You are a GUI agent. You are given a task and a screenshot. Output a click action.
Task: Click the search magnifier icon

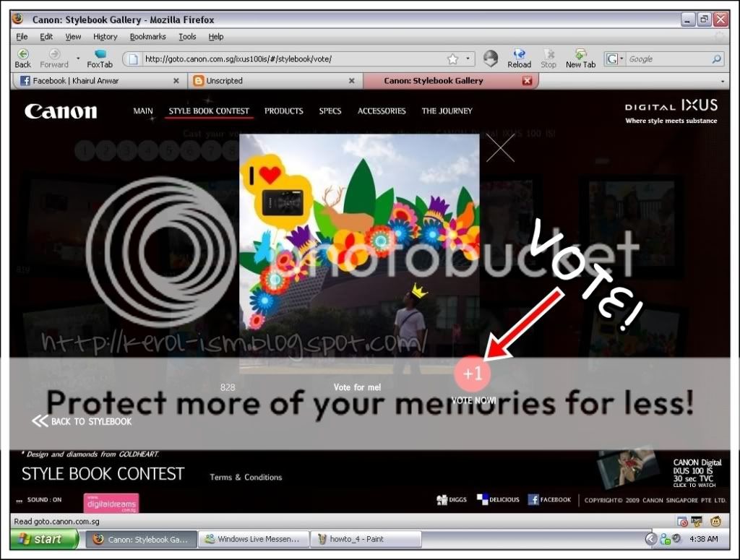pyautogui.click(x=716, y=59)
